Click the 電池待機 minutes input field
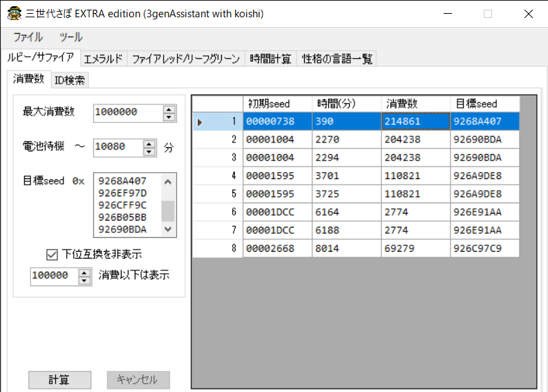548x392 pixels. [x=118, y=147]
